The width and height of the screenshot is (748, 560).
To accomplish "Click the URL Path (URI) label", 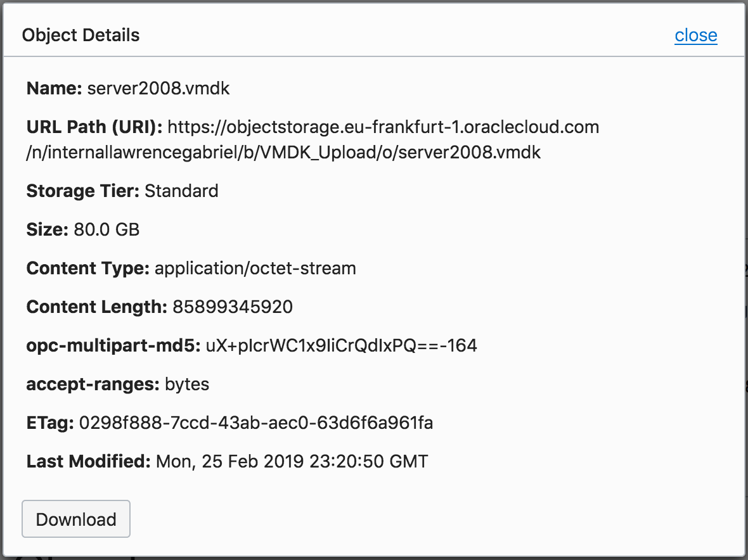I will 94,127.
